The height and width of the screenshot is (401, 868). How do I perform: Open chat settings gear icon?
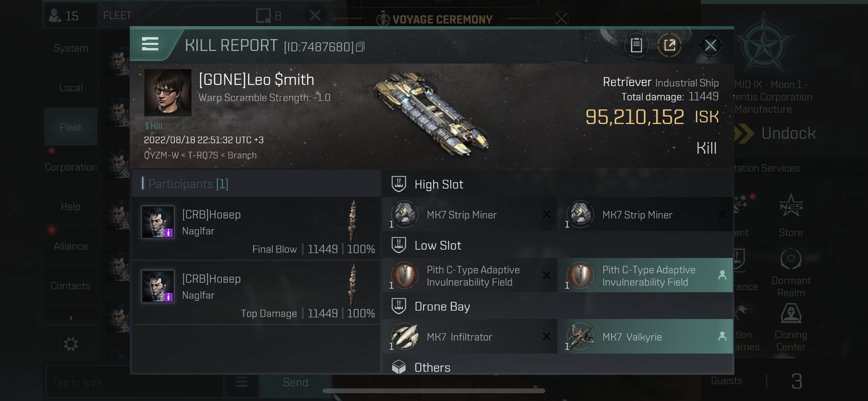click(x=71, y=344)
